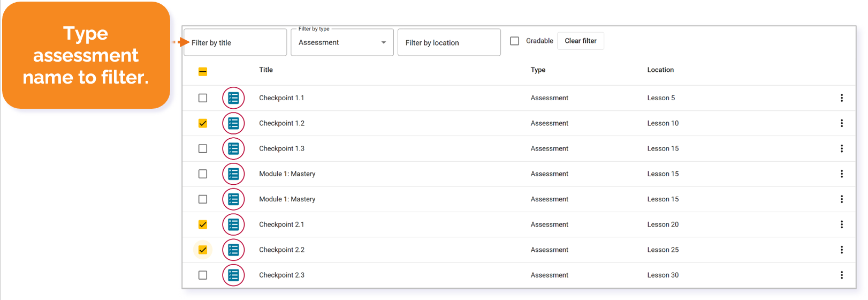Click the Clear filter button
The width and height of the screenshot is (868, 300).
click(580, 41)
